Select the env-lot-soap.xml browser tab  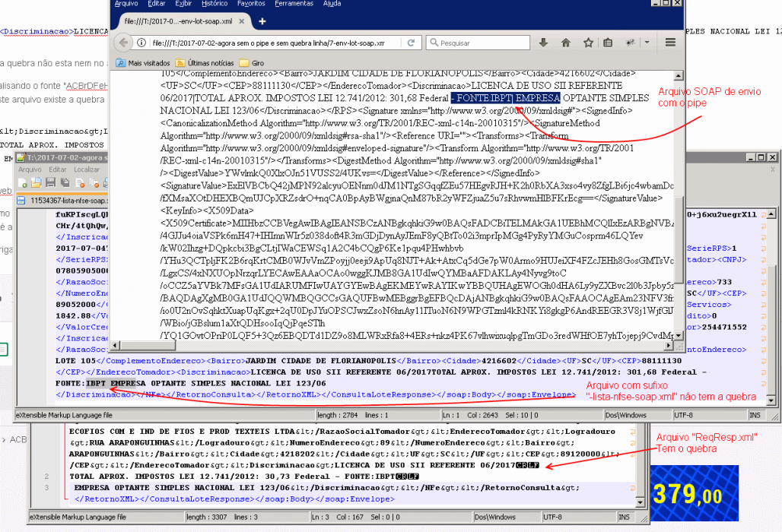click(x=183, y=21)
